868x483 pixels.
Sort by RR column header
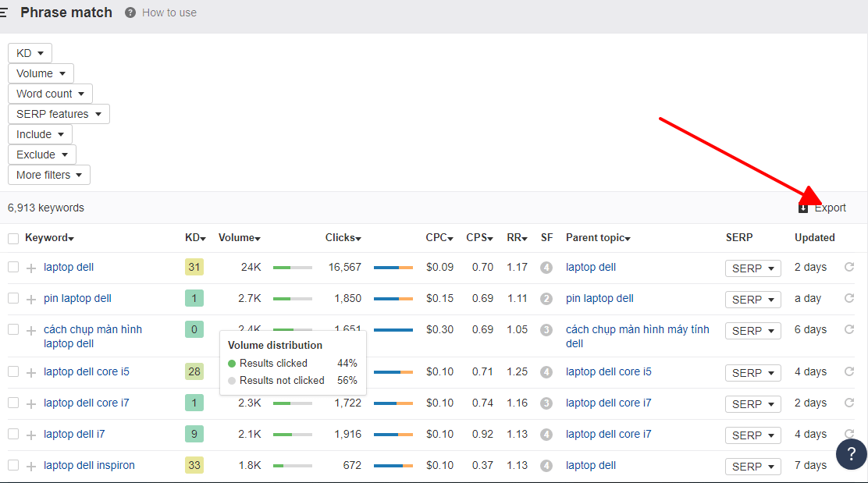click(517, 238)
